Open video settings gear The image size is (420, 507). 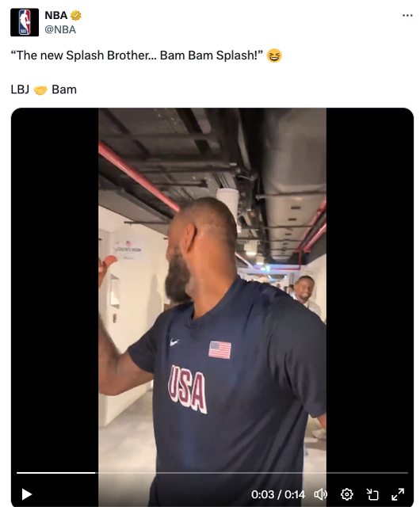pyautogui.click(x=346, y=494)
